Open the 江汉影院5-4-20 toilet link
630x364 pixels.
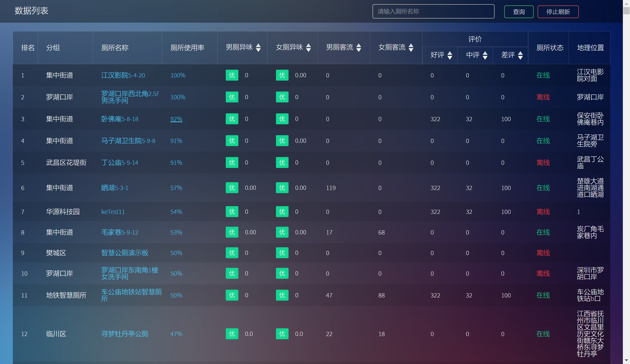123,75
